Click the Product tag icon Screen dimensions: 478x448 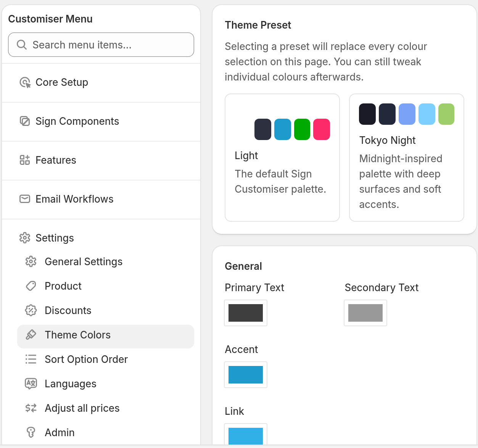pyautogui.click(x=31, y=286)
